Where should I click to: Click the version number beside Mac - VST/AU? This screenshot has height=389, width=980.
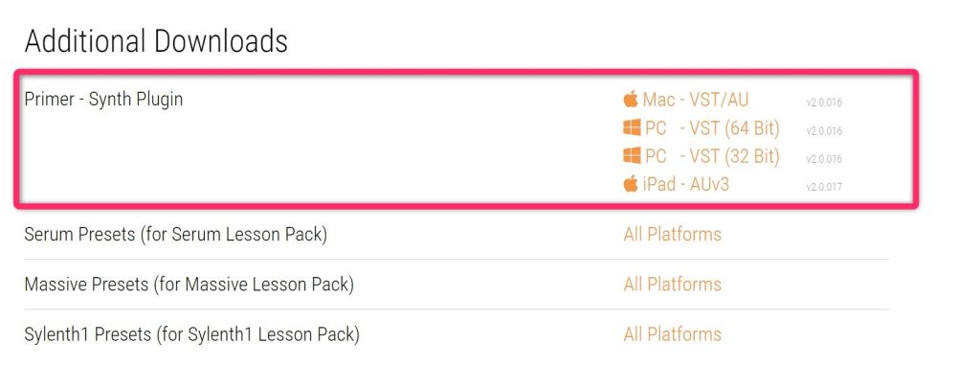pos(824,103)
